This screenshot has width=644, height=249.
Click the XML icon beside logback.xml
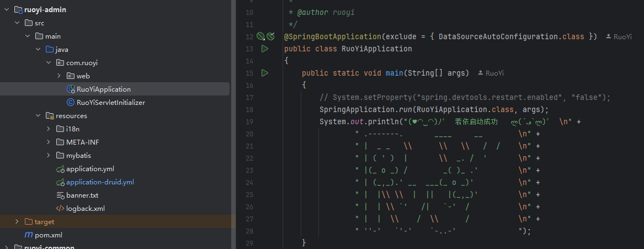click(x=61, y=208)
